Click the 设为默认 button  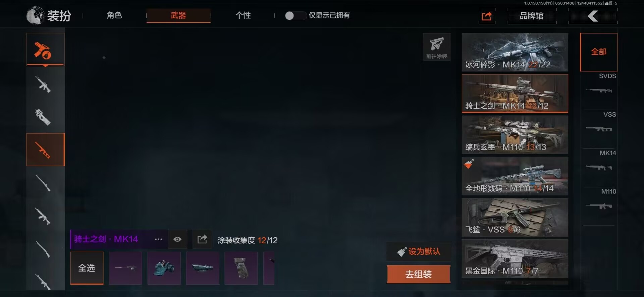(419, 251)
